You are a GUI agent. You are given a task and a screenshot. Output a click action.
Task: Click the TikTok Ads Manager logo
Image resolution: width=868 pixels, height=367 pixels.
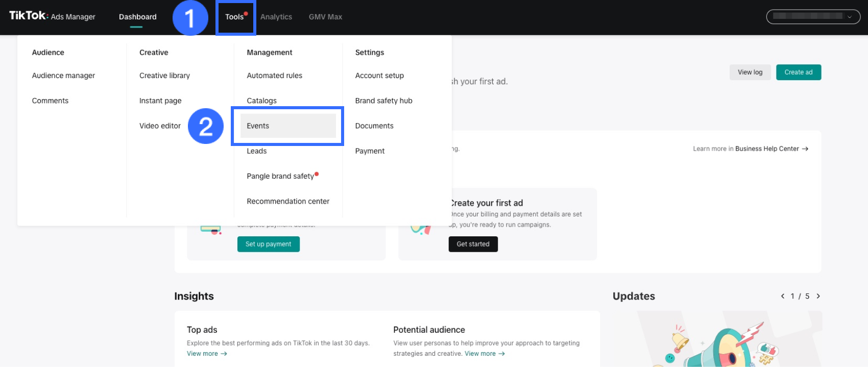click(52, 16)
